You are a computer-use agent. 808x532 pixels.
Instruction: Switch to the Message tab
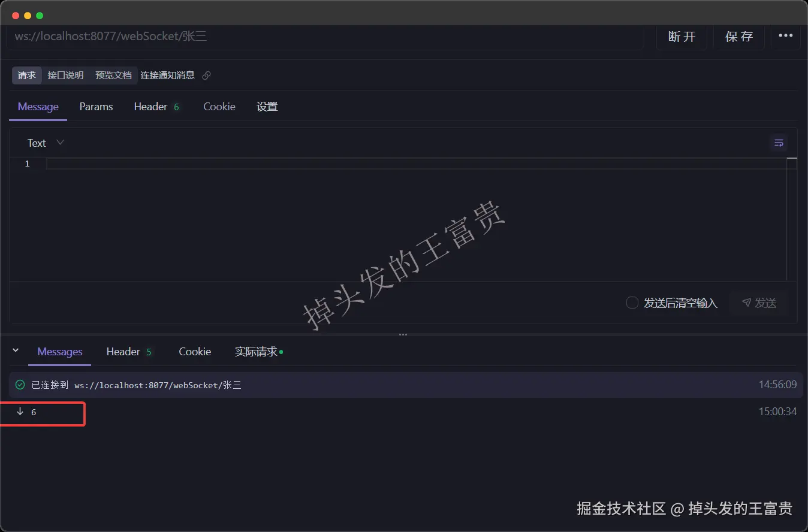pos(38,107)
